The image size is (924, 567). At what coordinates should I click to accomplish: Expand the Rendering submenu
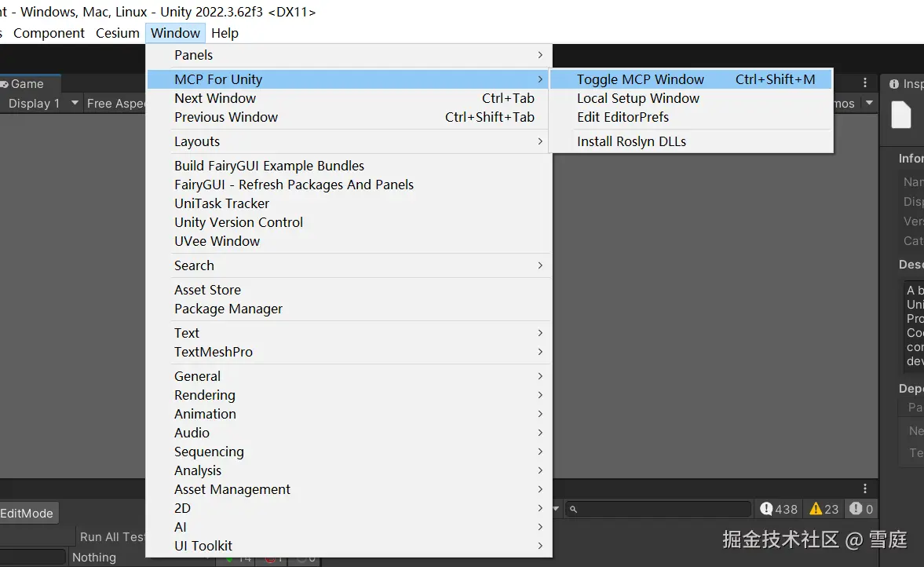point(349,395)
